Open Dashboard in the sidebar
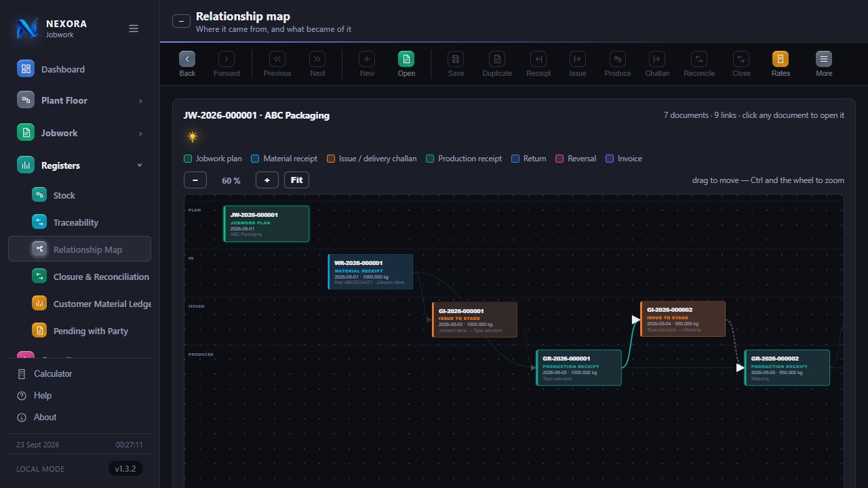 click(79, 68)
